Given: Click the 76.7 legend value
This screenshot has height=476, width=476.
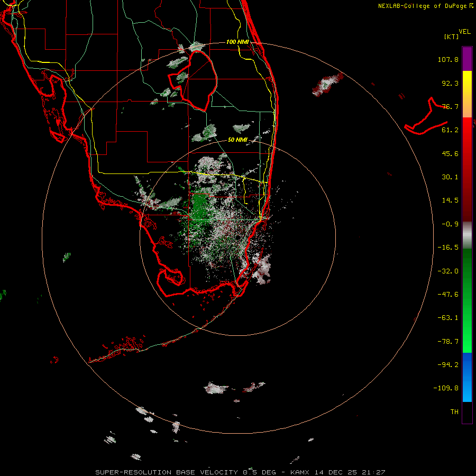Looking at the screenshot, I should (x=450, y=106).
